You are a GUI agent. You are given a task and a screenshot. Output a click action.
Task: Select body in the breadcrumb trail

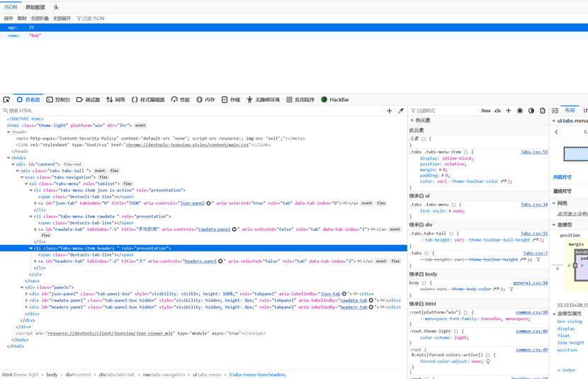[52, 375]
